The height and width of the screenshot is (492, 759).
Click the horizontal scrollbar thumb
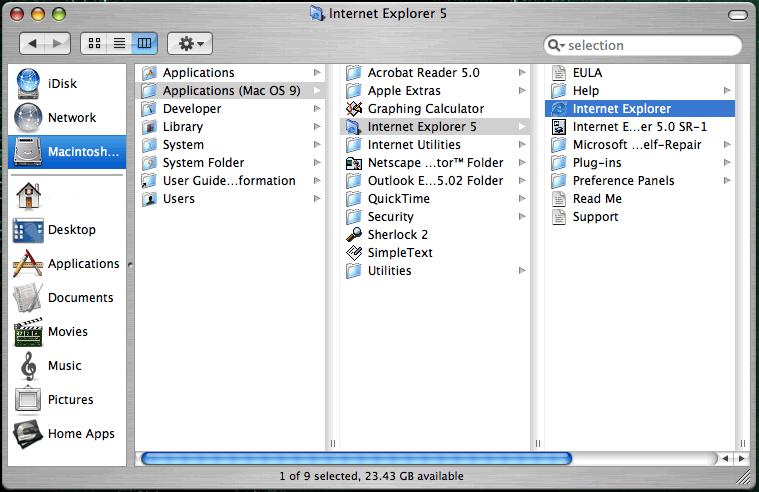pos(357,458)
